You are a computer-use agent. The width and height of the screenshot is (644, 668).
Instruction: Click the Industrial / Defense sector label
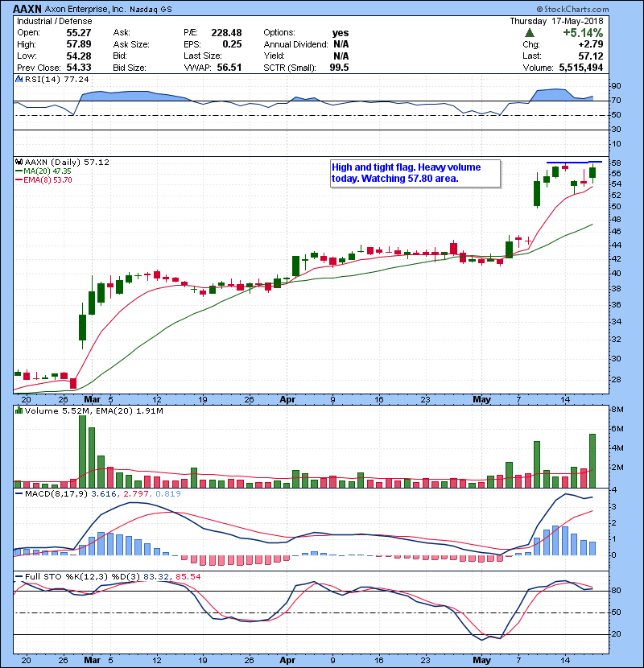(54, 21)
